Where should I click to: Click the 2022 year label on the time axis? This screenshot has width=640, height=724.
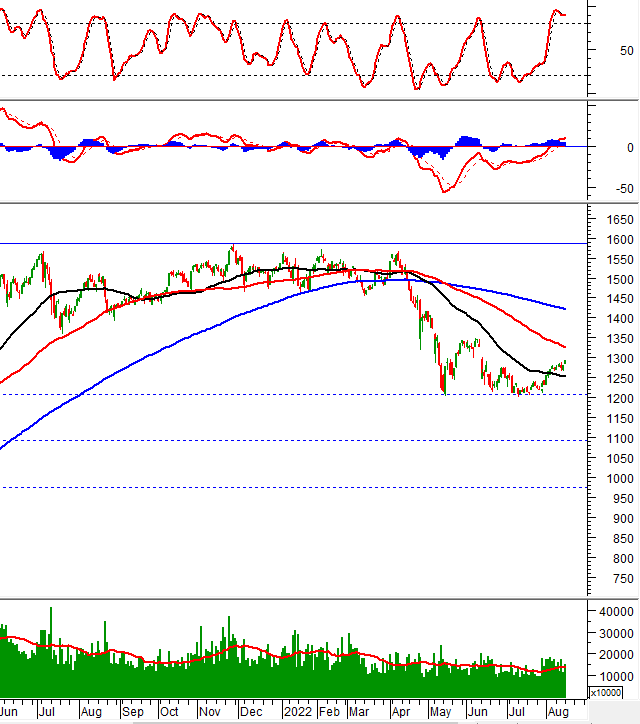[x=298, y=712]
